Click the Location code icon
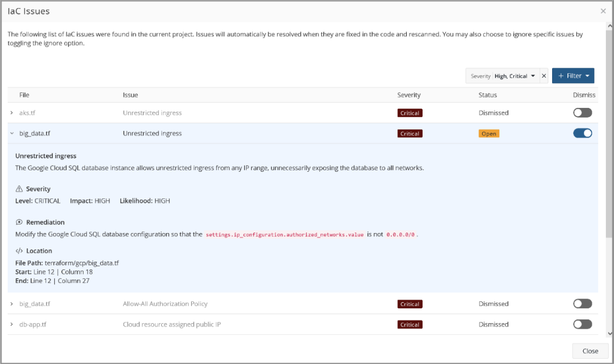Image resolution: width=614 pixels, height=364 pixels. pyautogui.click(x=18, y=251)
